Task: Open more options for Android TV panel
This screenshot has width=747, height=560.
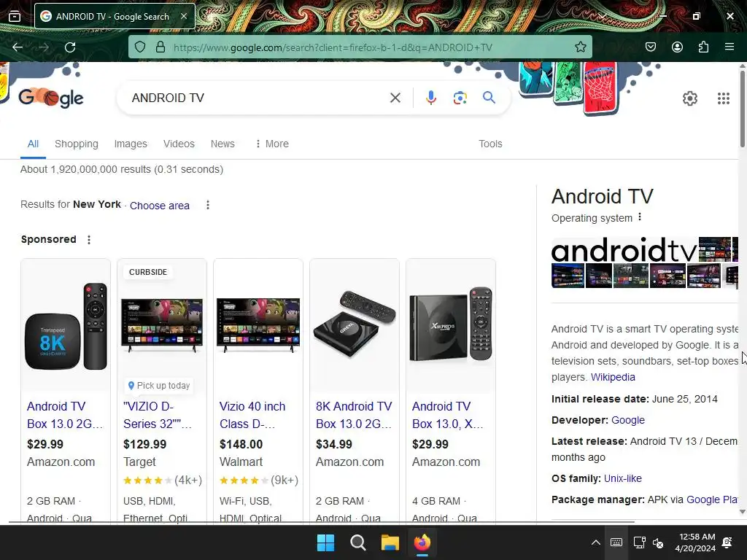Action: (x=640, y=217)
